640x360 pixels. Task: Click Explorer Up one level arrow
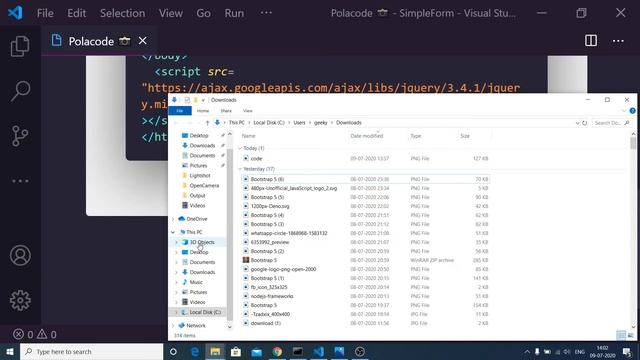[x=207, y=122]
